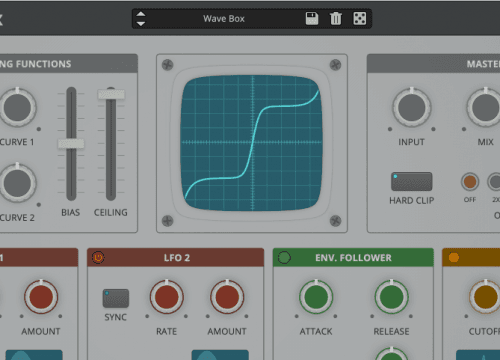Click the INPUT label
Screen dimensions: 500x360
point(411,142)
